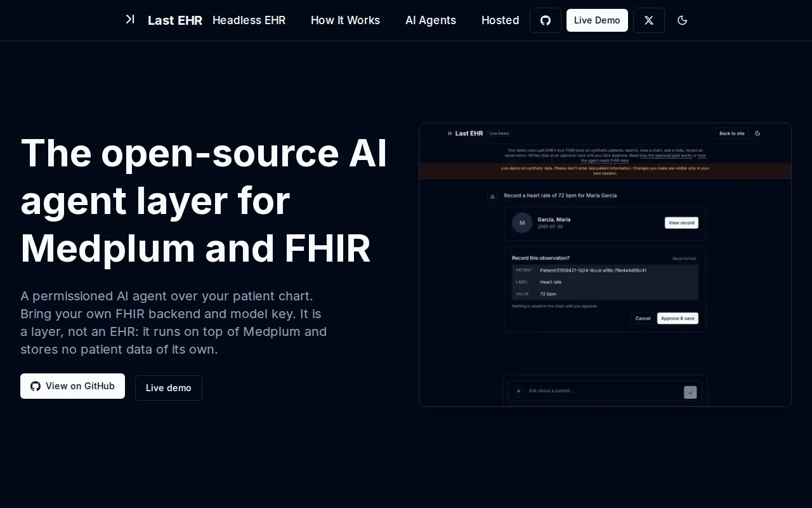Click the hero headline text
Screen dimensions: 812x508
(x=204, y=201)
